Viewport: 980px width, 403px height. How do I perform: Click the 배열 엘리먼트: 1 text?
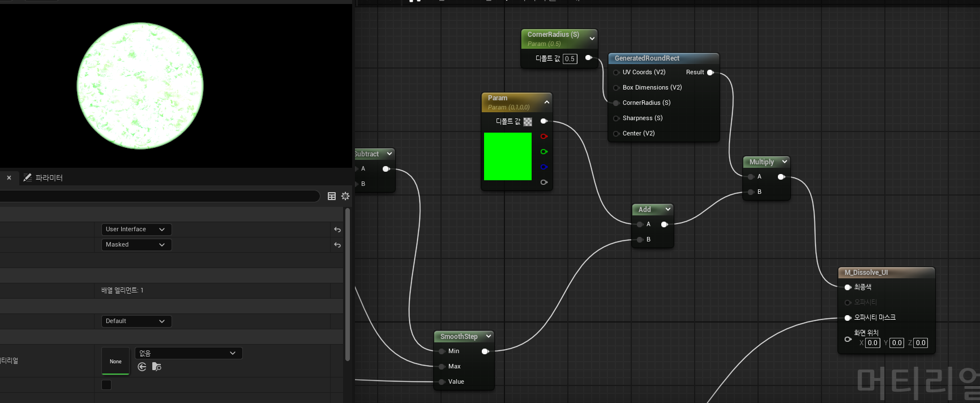point(122,290)
